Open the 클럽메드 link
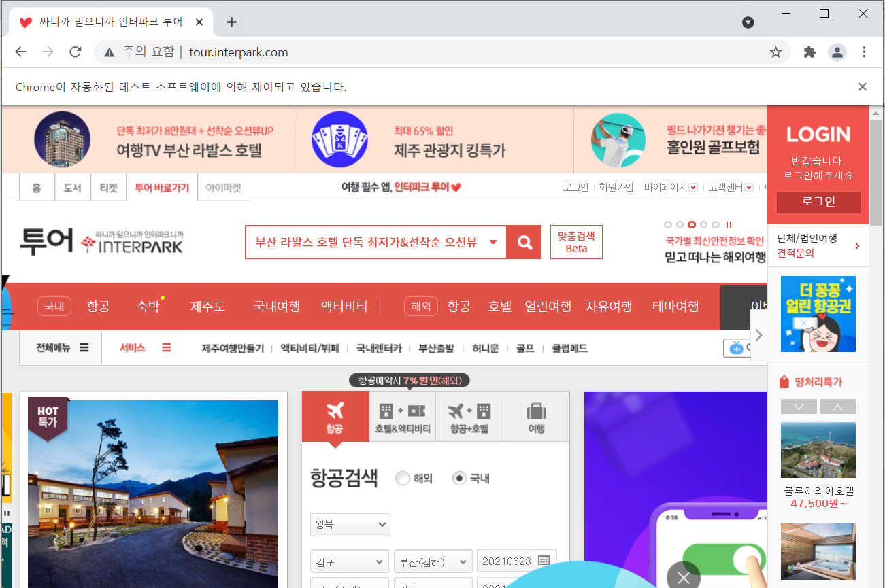The width and height of the screenshot is (885, 588). (x=569, y=349)
